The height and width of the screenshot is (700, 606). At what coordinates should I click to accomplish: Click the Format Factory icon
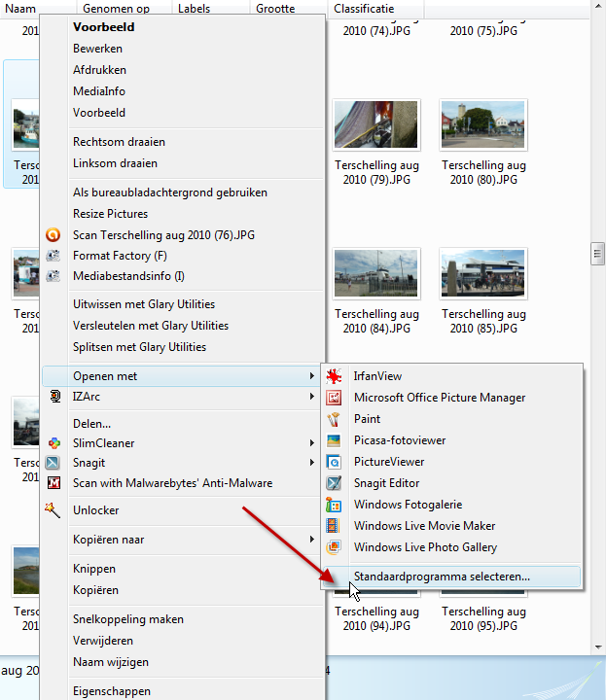[53, 256]
